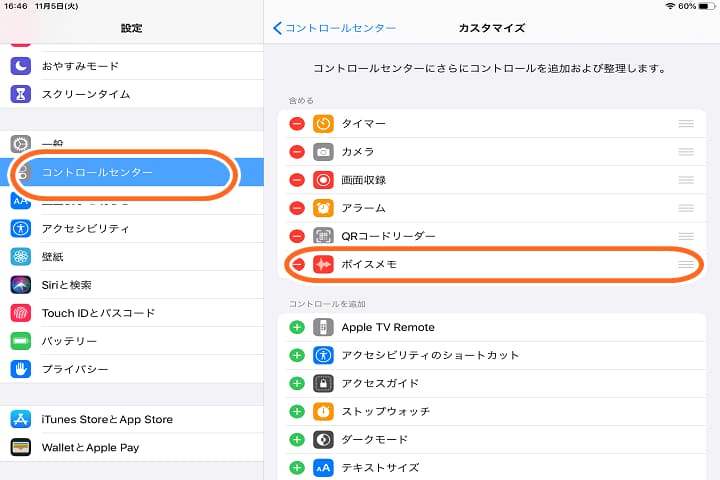Screen dimensions: 720x480
Task: Open WalletとApple Pay settings
Action: pyautogui.click(x=132, y=447)
